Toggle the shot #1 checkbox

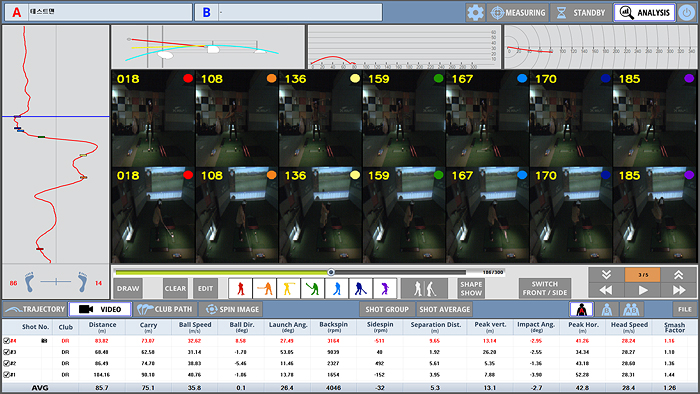click(6, 375)
